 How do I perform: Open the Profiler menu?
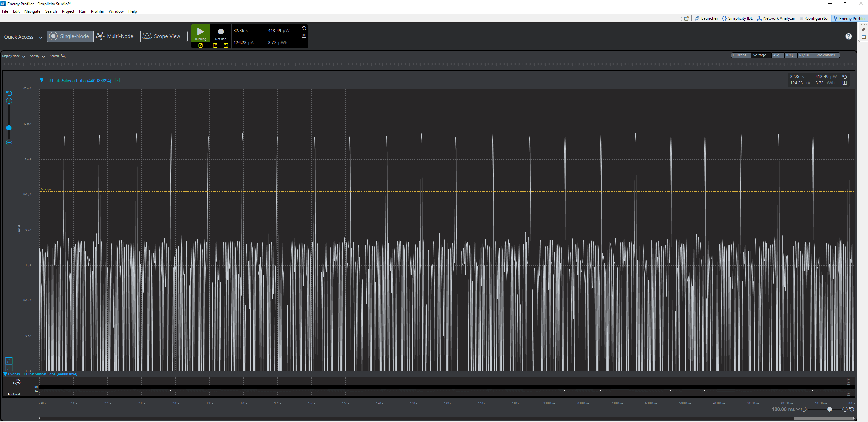click(x=98, y=11)
